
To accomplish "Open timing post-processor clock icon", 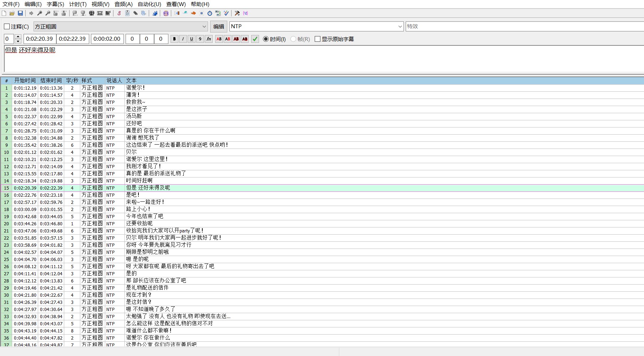I will (x=210, y=13).
